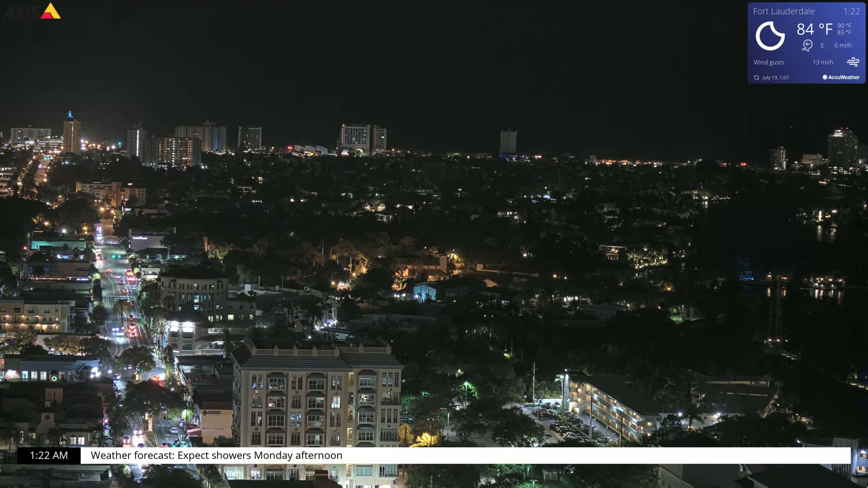Click the Wind gusts label
The height and width of the screenshot is (488, 868).
[x=769, y=62]
